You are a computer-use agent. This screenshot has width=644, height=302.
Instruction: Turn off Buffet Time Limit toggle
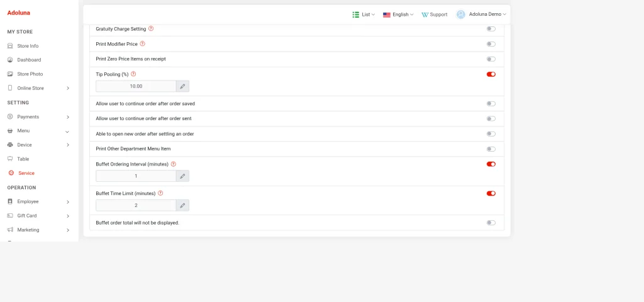[491, 194]
